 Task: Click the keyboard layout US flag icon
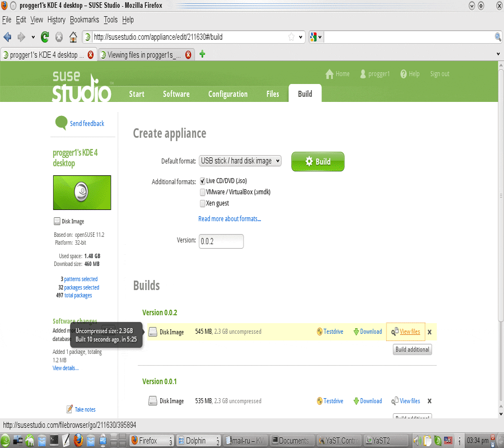[448, 441]
